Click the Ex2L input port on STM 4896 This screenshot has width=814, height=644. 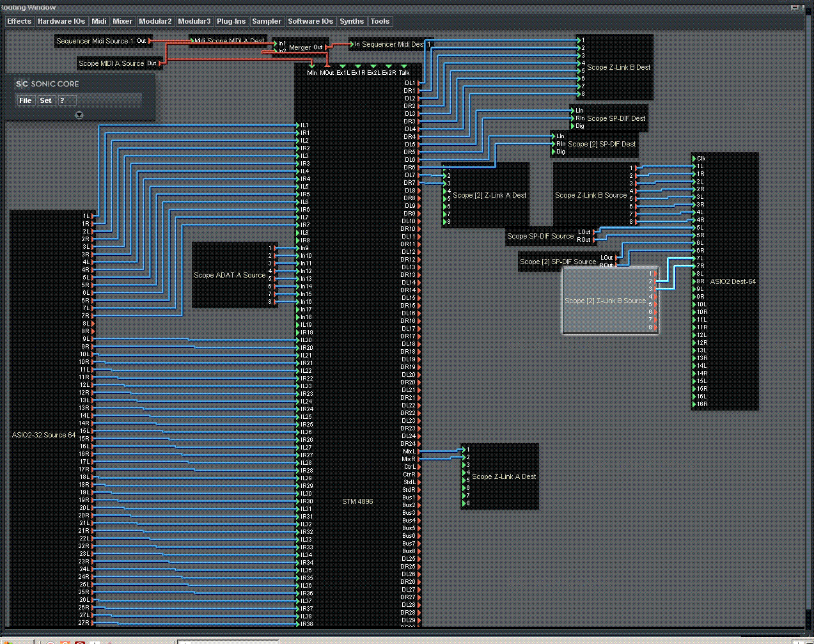point(373,66)
